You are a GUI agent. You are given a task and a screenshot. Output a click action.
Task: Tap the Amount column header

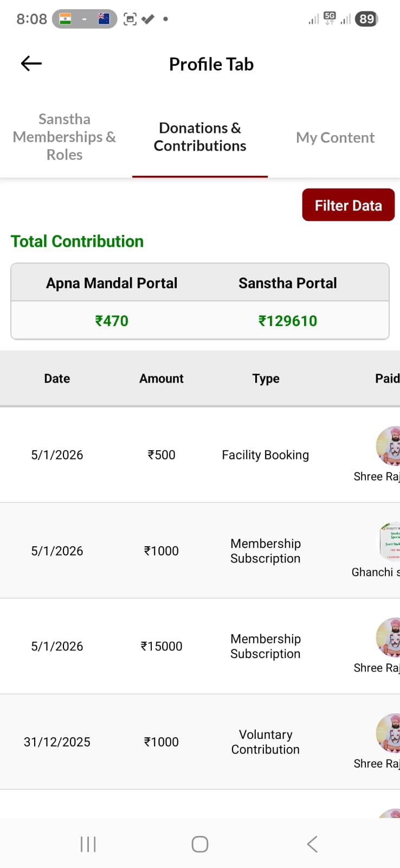point(161,378)
